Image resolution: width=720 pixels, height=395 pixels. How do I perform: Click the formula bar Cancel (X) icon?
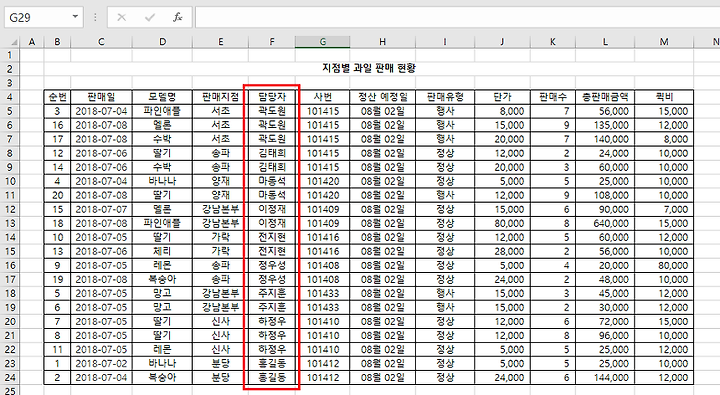click(x=122, y=17)
